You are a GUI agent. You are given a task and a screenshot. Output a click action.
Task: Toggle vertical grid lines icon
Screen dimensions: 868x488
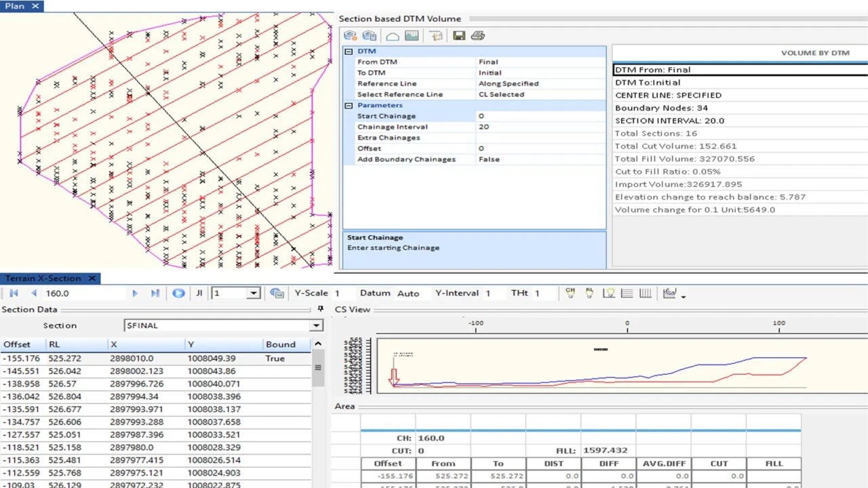(646, 293)
